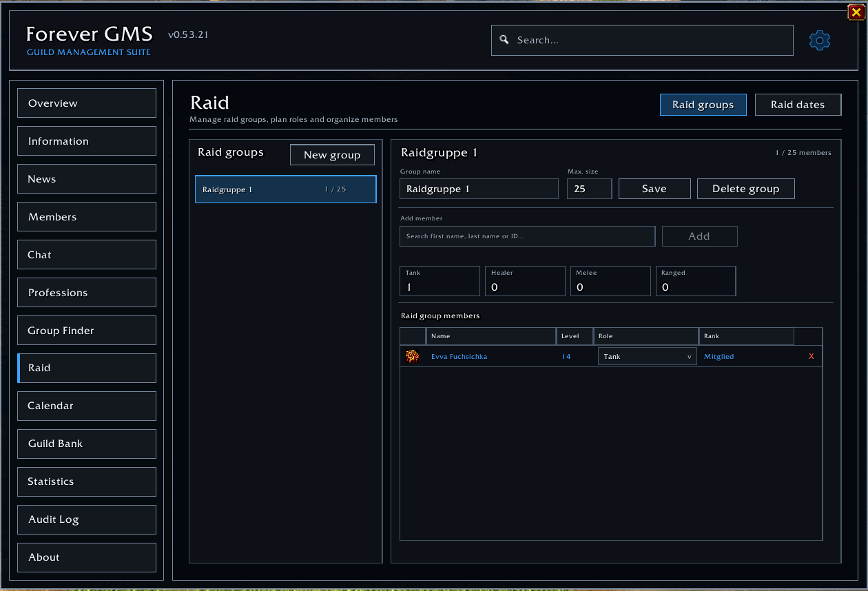
Task: Open the Audit Log section
Action: 87,519
